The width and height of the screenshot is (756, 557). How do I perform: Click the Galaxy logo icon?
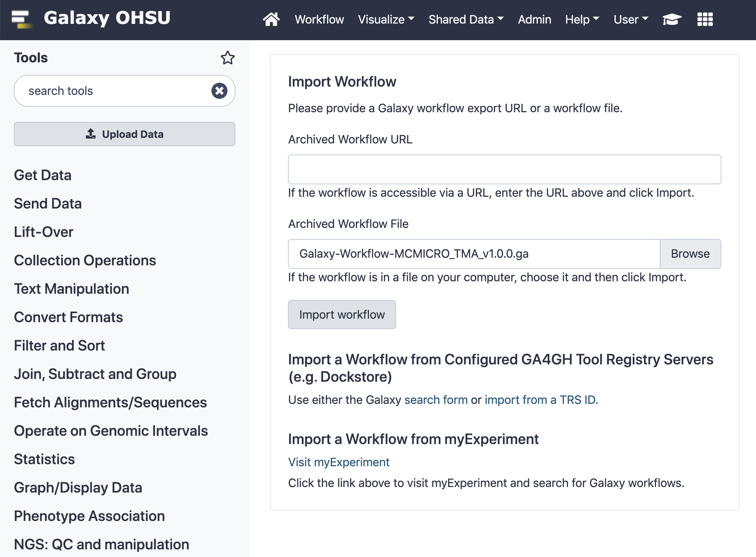click(22, 19)
